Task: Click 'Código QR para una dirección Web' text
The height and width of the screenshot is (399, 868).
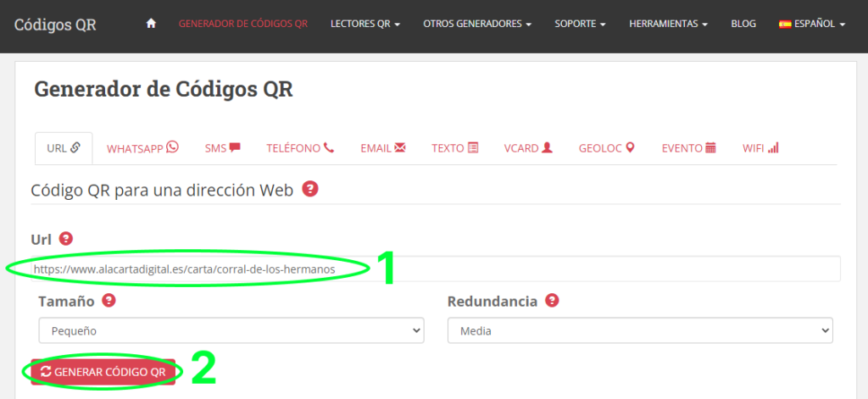Action: (162, 191)
